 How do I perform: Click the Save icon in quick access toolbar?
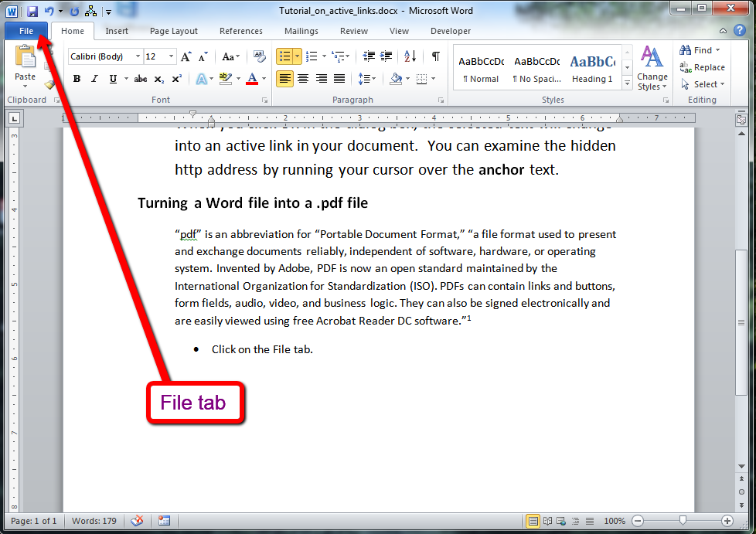click(x=32, y=12)
